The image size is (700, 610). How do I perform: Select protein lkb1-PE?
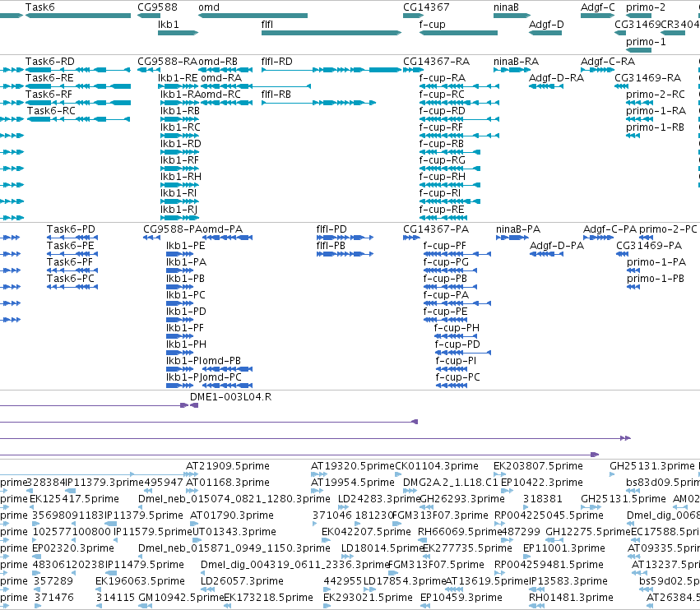point(179,254)
